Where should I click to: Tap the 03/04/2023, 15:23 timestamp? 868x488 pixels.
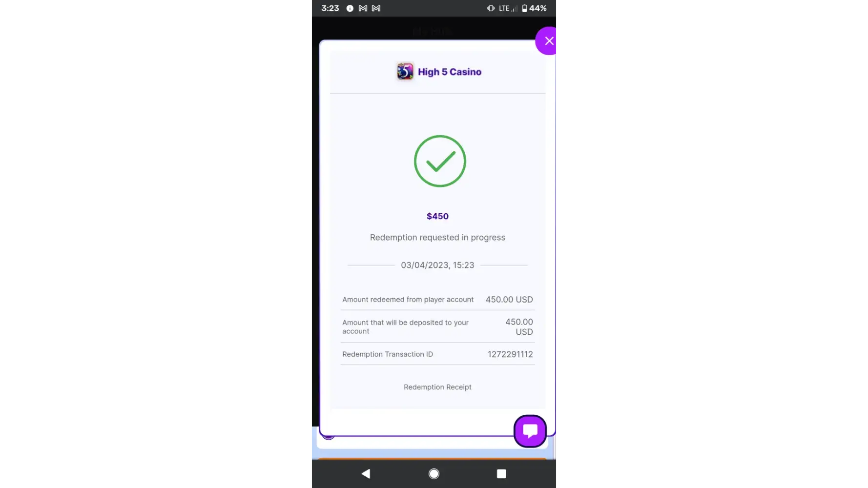(437, 265)
